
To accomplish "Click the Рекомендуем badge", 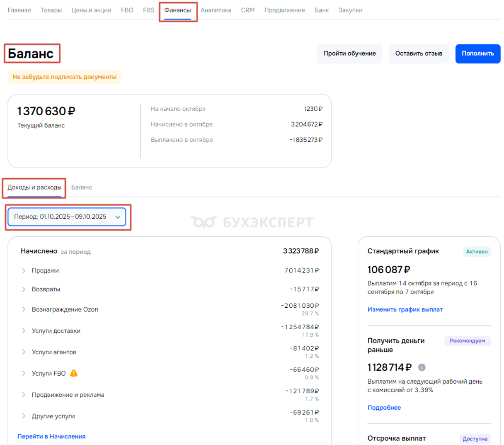I will [x=468, y=341].
